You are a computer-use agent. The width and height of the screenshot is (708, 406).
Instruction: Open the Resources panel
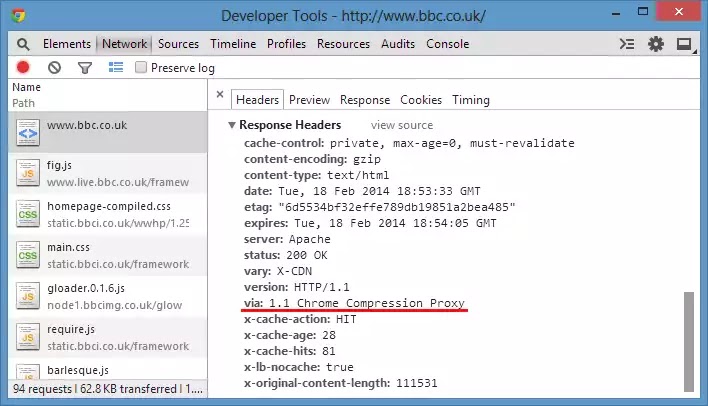coord(343,44)
